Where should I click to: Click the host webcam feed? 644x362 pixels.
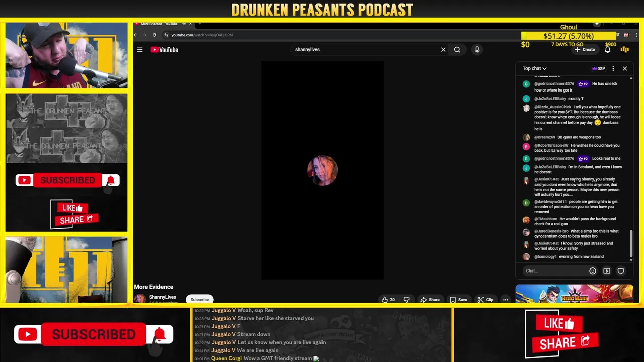(66, 55)
